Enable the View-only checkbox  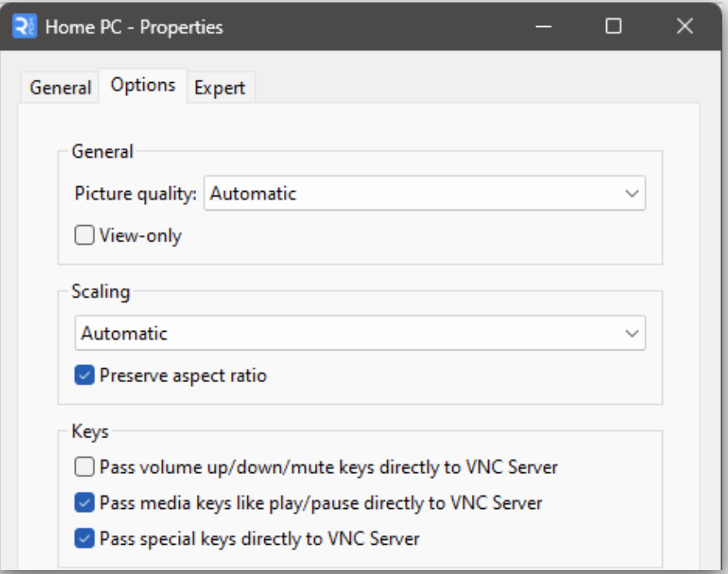coord(85,235)
